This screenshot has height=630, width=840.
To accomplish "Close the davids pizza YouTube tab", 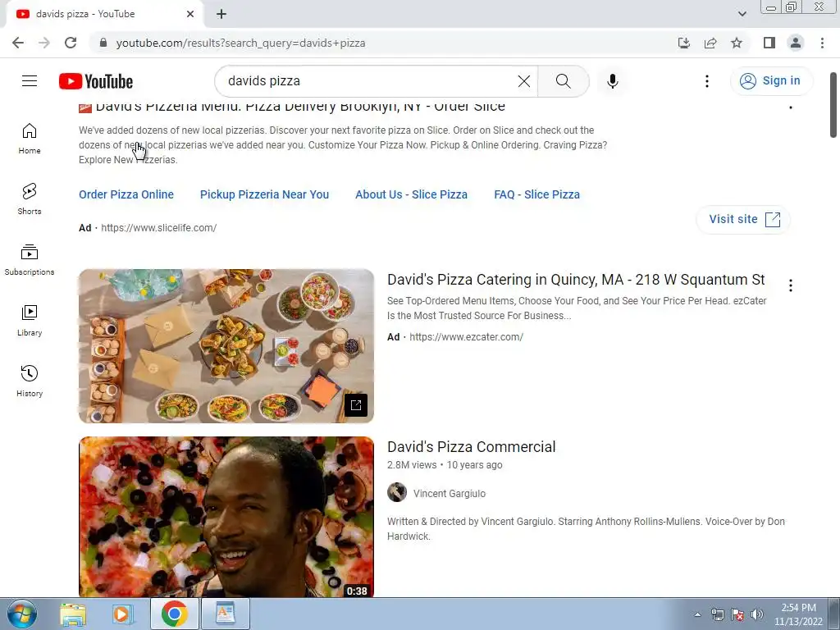I will tap(190, 14).
